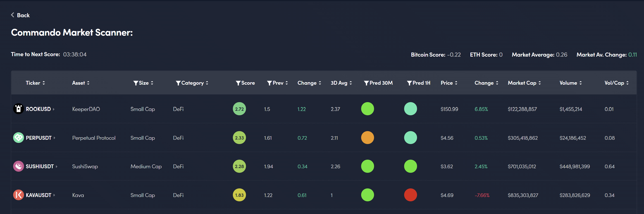The height and width of the screenshot is (214, 644).
Task: Click the orange Pred 30M circle for PERPUSDT
Action: [x=367, y=138]
